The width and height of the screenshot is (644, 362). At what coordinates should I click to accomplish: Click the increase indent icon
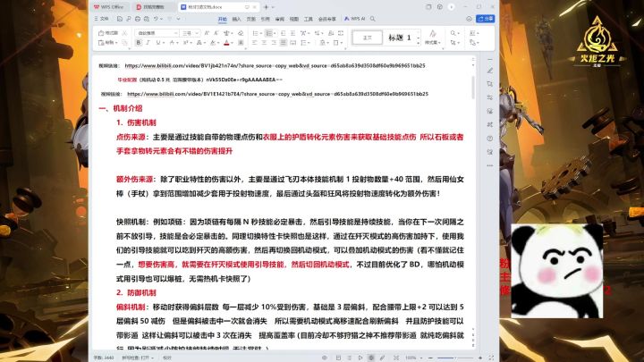(x=292, y=33)
